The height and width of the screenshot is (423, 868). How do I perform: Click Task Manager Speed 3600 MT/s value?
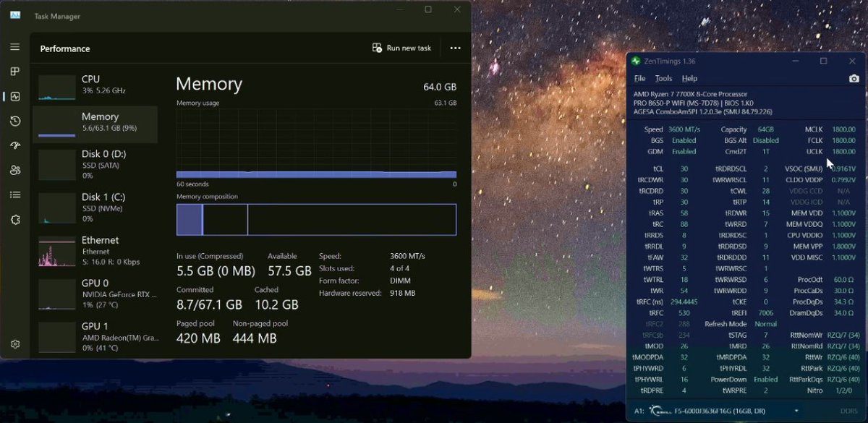point(407,256)
